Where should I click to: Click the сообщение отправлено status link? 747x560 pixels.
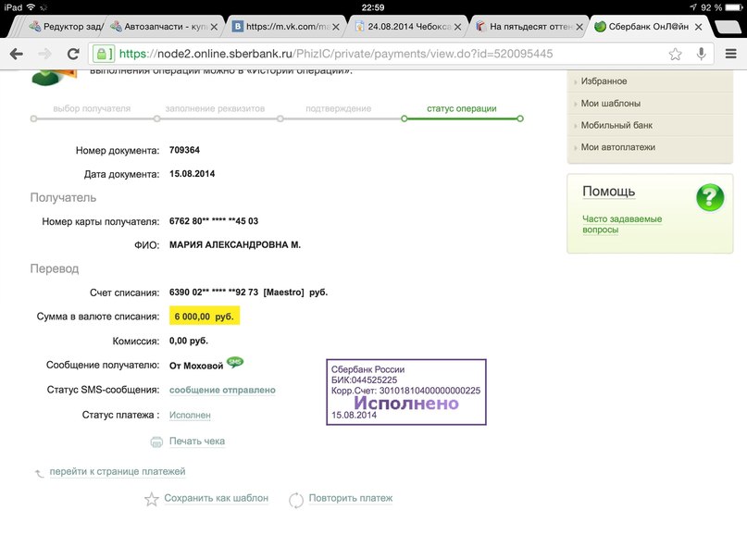click(x=222, y=390)
